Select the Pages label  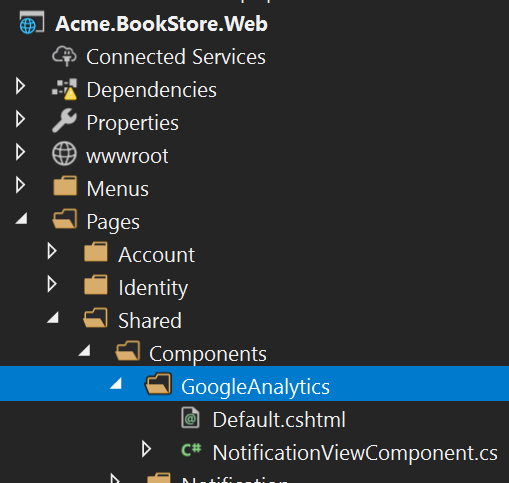coord(113,222)
